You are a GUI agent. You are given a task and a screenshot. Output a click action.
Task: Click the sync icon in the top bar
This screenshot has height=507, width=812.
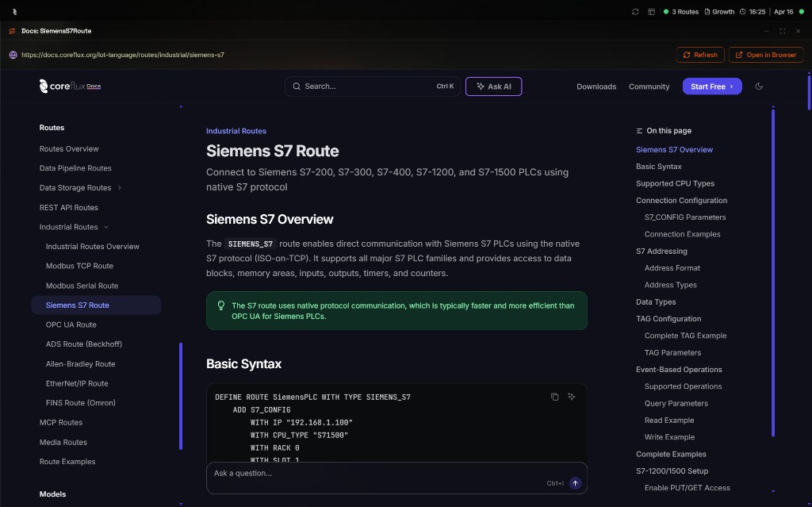click(x=635, y=11)
